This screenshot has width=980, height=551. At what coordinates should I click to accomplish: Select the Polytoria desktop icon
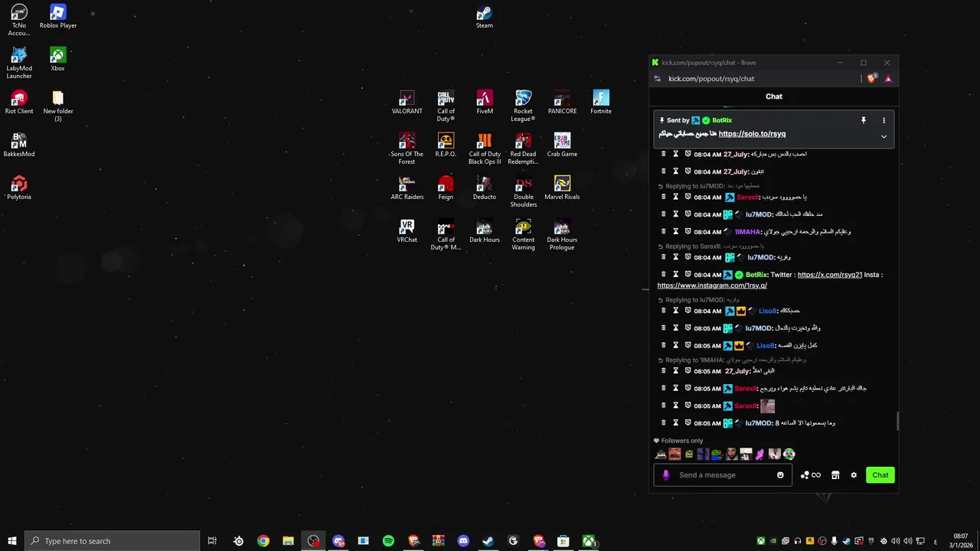coord(19,188)
